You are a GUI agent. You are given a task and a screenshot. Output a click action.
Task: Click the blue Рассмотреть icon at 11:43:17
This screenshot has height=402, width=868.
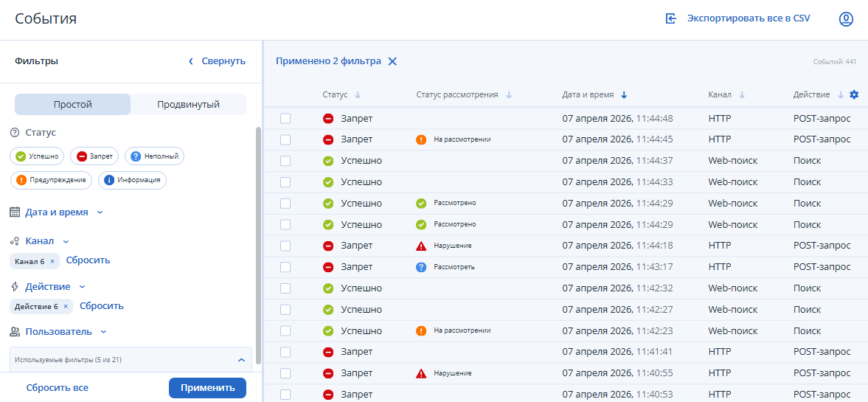420,267
